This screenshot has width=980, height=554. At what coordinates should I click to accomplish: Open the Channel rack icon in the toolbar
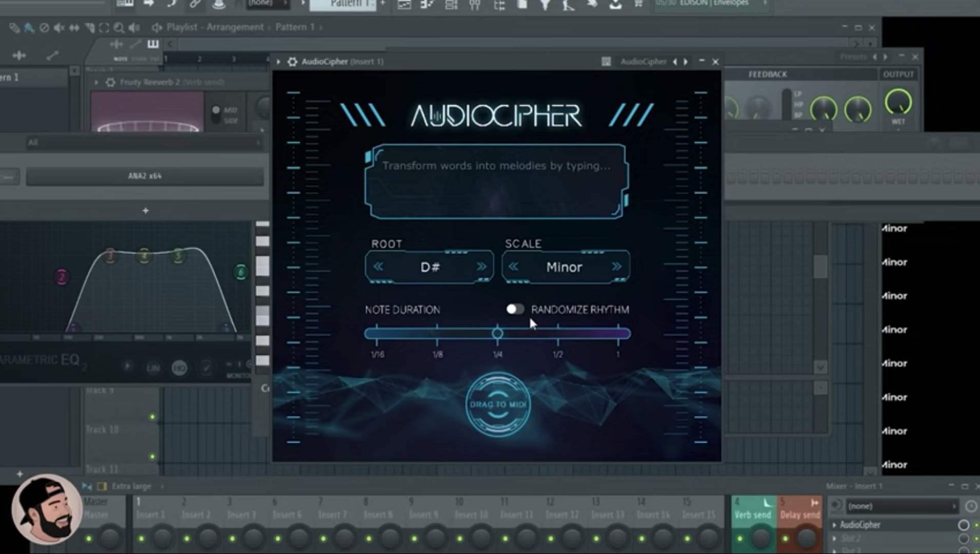point(452,6)
